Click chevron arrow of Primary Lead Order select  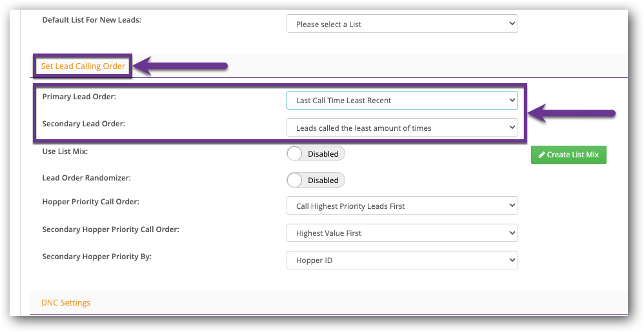coord(512,100)
